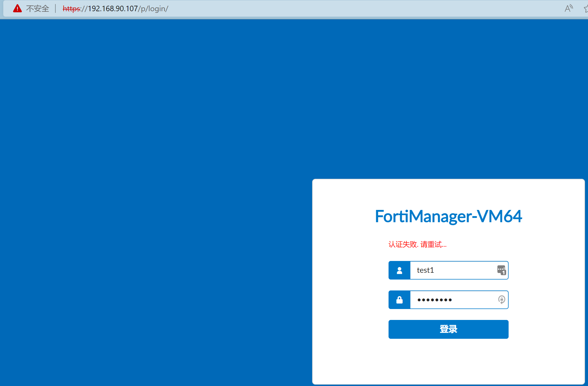Click the 不安全 site info label
588x386 pixels.
click(37, 9)
